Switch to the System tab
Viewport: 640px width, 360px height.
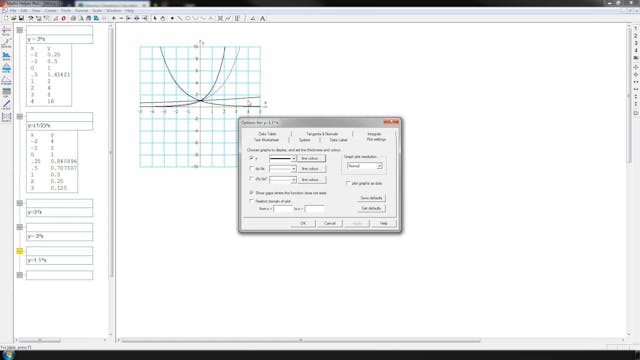[304, 140]
